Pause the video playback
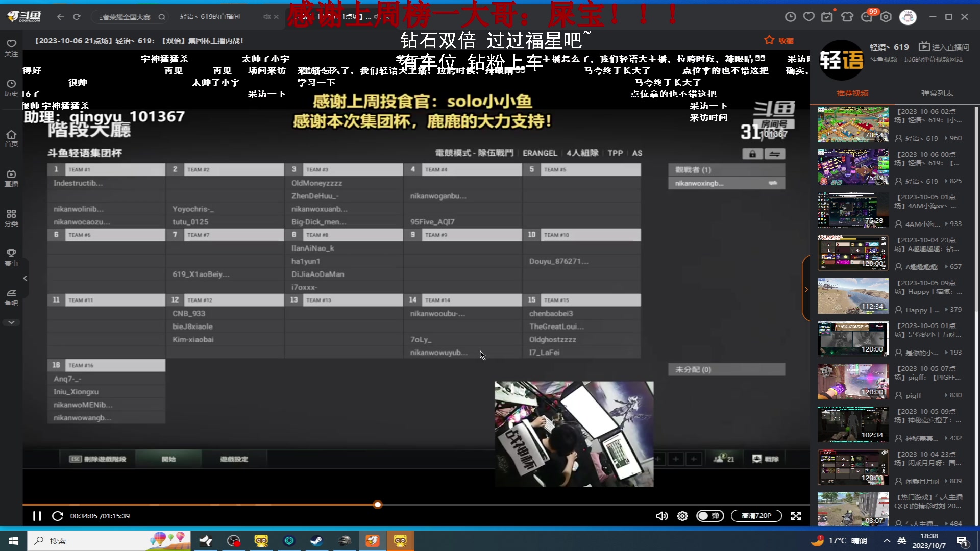The image size is (980, 551). point(37,516)
